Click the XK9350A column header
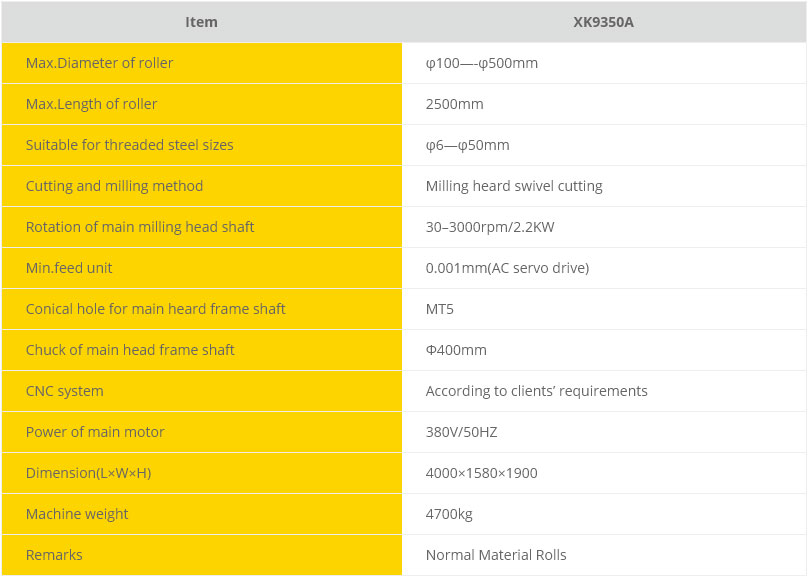This screenshot has height=578, width=808. (x=603, y=22)
